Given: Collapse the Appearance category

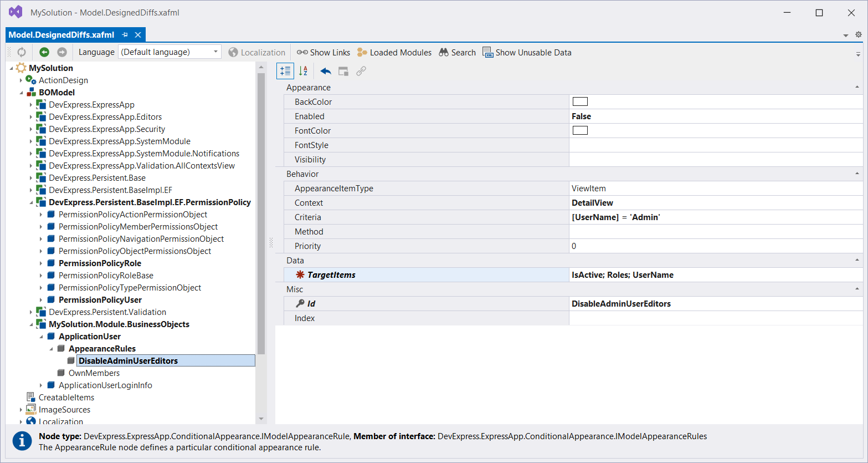Looking at the screenshot, I should coord(857,87).
